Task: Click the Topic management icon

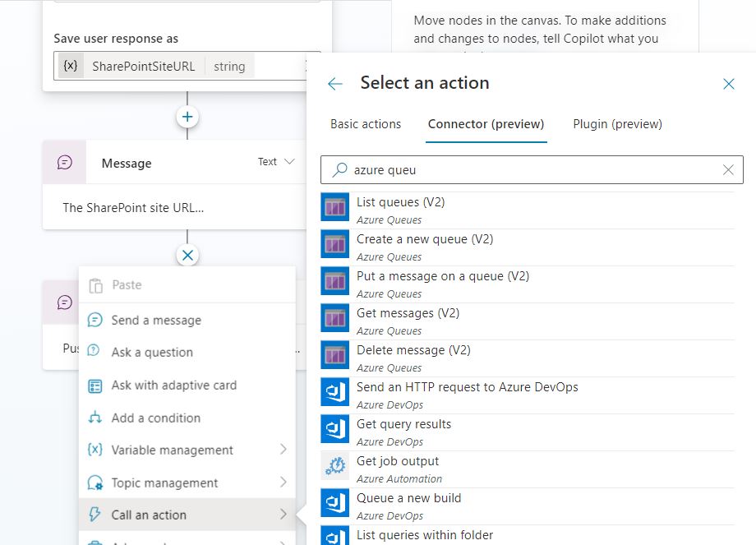Action: 95,483
